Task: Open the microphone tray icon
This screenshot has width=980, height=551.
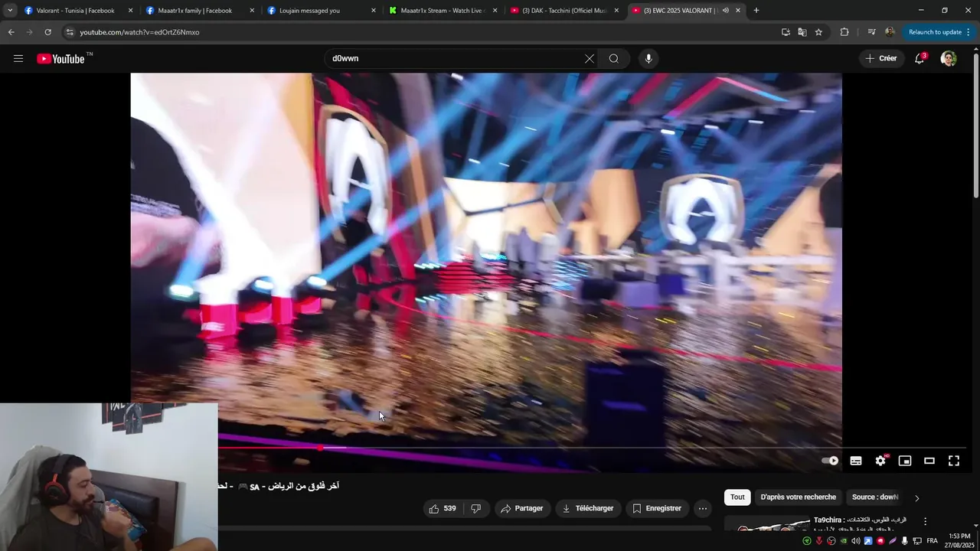Action: (x=905, y=541)
